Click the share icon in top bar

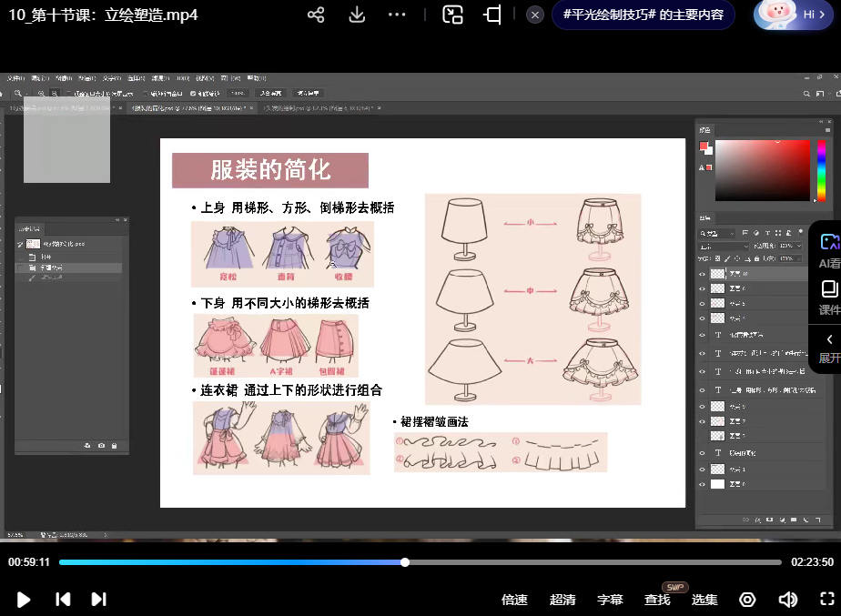click(x=316, y=15)
